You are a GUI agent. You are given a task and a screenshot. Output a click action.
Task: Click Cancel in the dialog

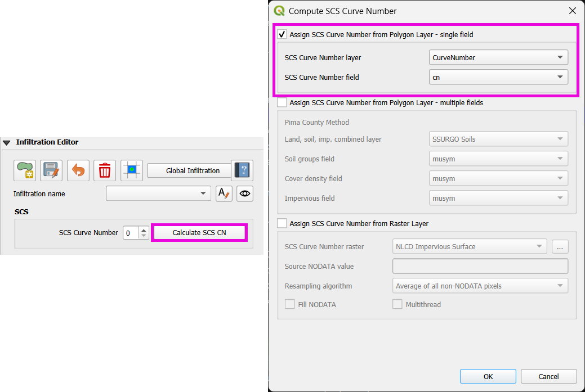[x=548, y=376]
